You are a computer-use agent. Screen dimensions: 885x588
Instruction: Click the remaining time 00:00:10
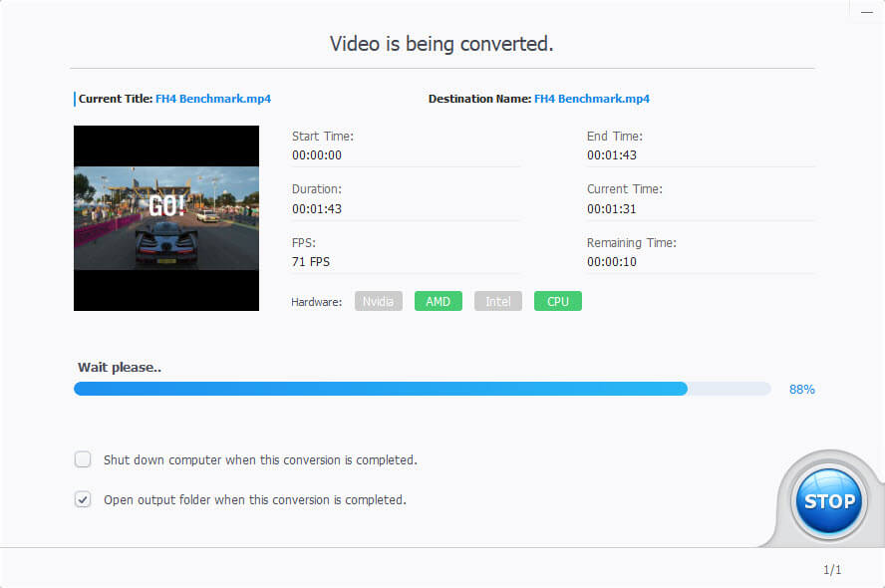coord(611,262)
